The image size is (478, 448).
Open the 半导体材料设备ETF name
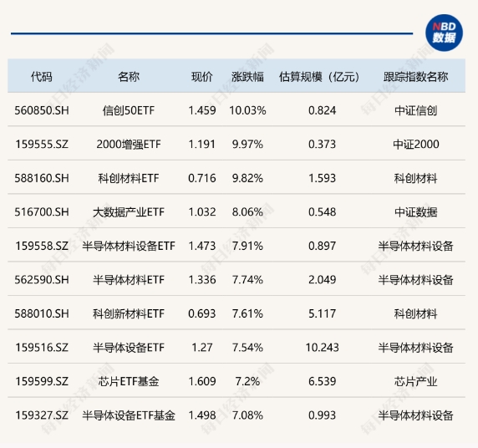click(129, 246)
